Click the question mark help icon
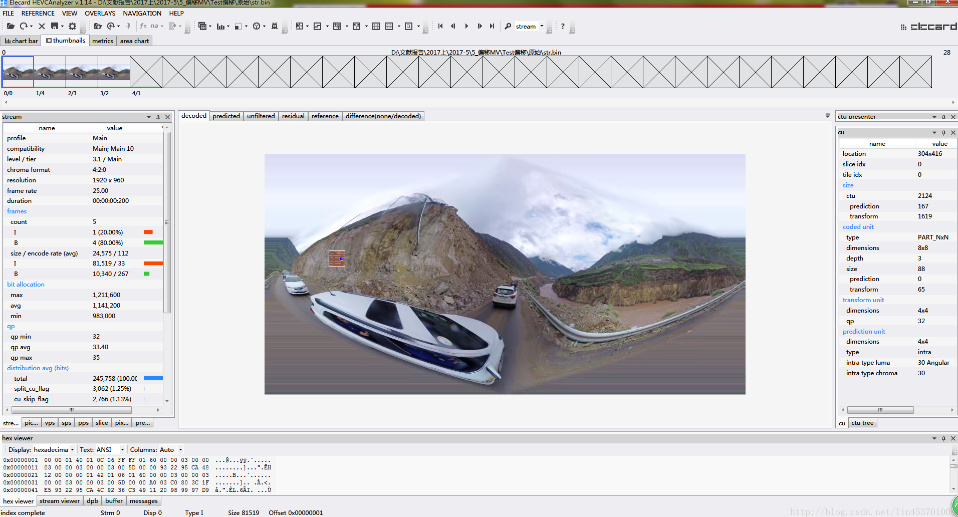Viewport: 958px width, 517px height. tap(563, 26)
